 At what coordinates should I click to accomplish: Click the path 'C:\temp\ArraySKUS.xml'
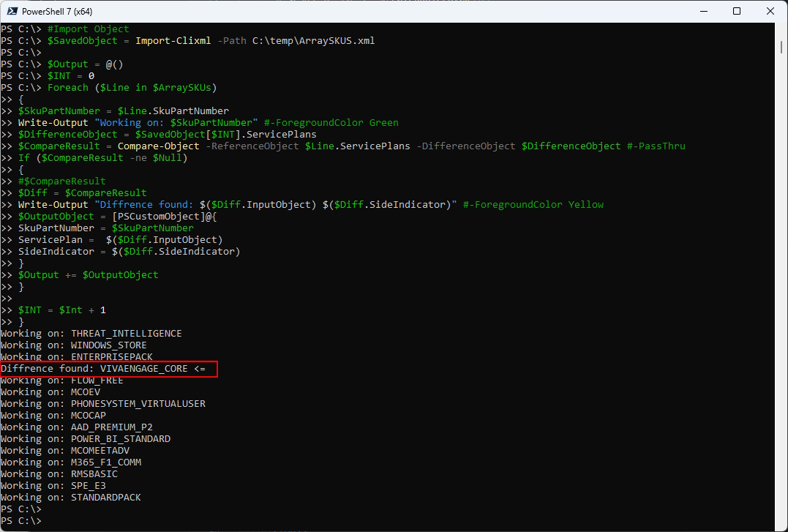click(x=314, y=41)
